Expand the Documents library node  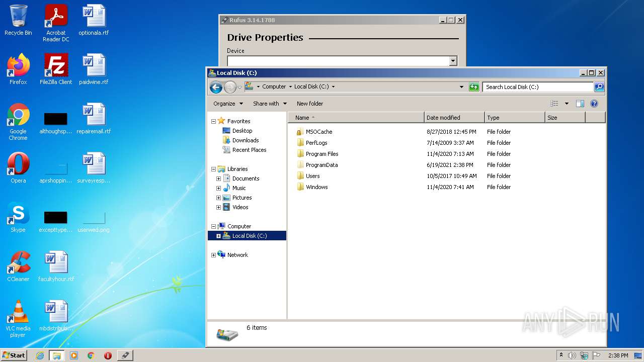pyautogui.click(x=218, y=178)
